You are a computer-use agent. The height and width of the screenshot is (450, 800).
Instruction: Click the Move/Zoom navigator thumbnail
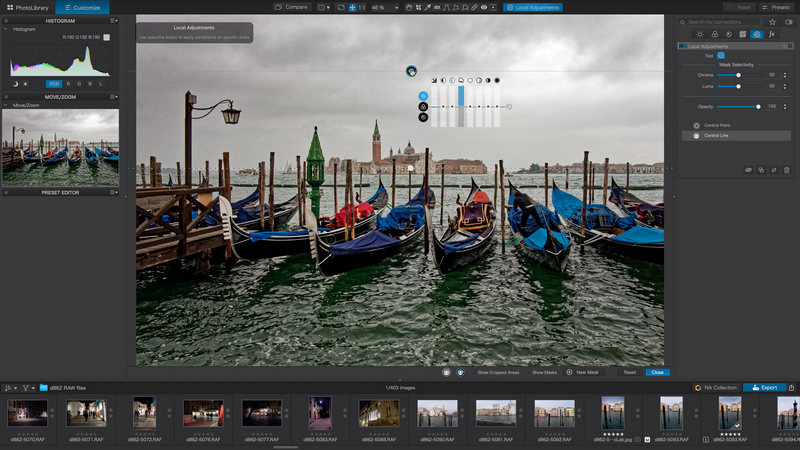(61, 147)
